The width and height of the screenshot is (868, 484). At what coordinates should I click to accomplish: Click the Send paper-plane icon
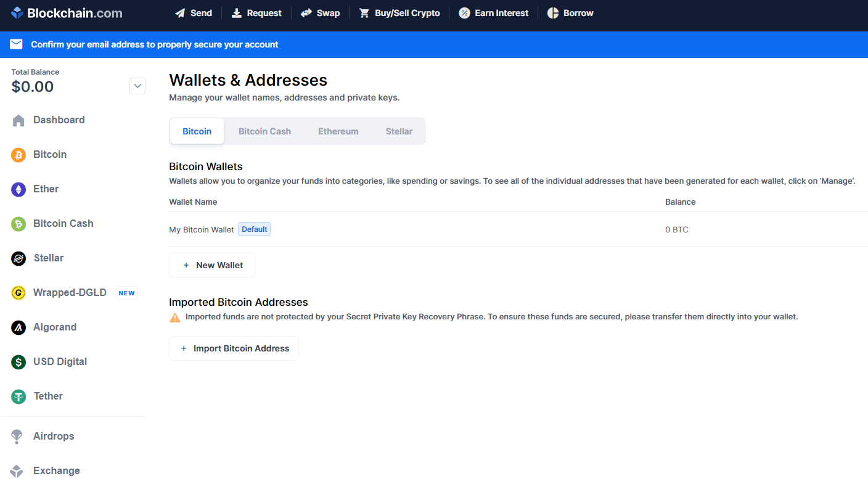(x=180, y=13)
